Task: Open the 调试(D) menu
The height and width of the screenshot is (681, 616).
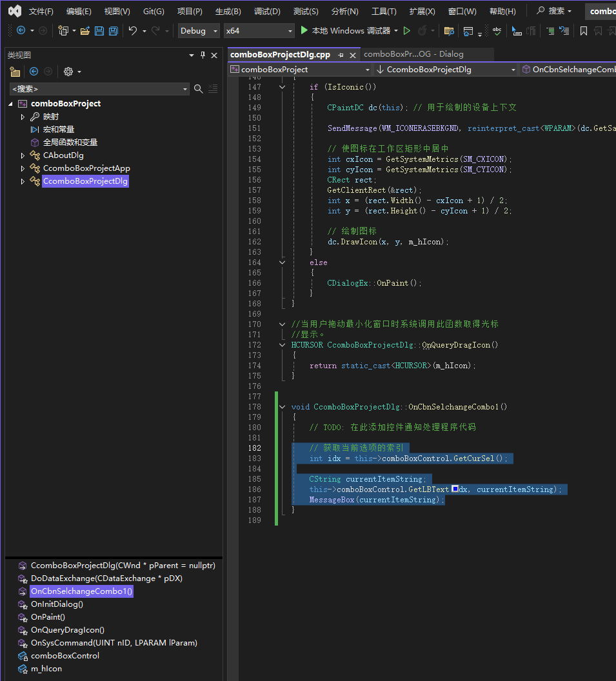Action: (x=266, y=11)
